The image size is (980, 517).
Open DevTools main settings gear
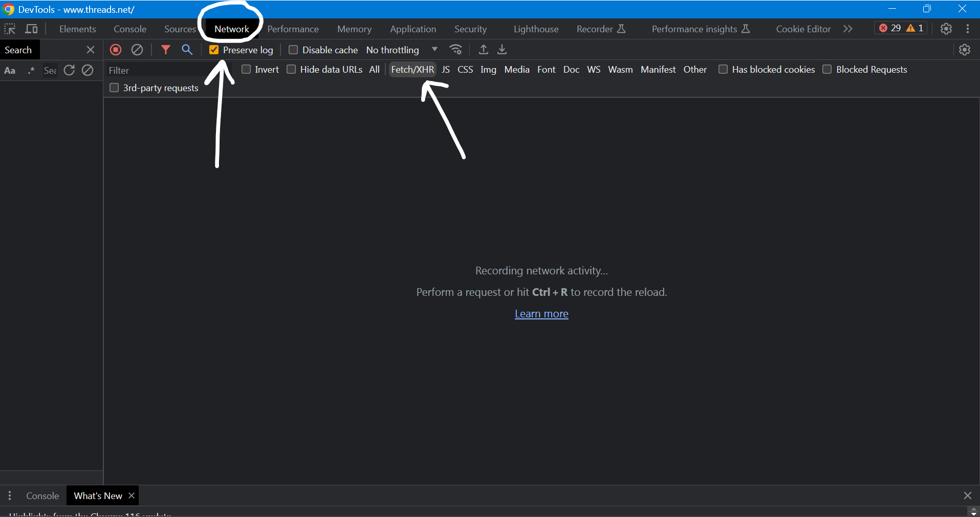pyautogui.click(x=946, y=29)
